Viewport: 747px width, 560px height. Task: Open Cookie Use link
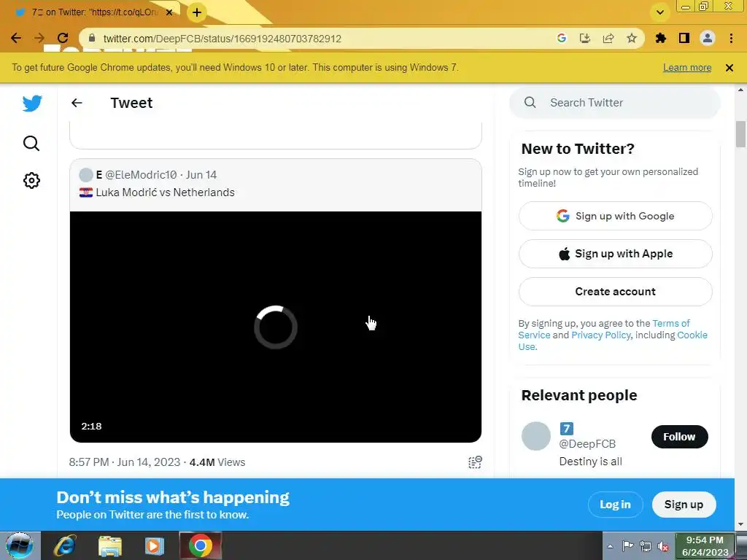(692, 335)
